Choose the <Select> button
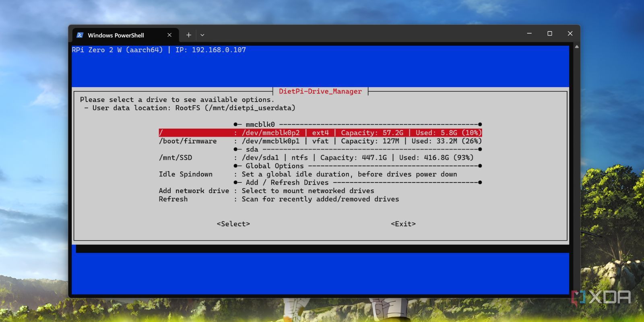 pyautogui.click(x=233, y=224)
